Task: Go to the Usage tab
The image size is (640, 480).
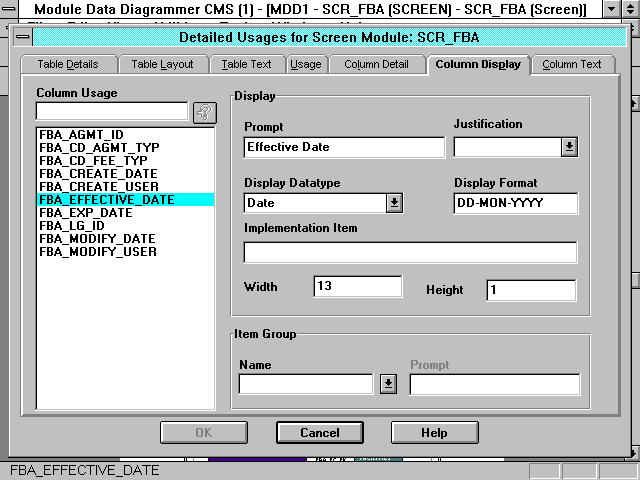Action: pyautogui.click(x=305, y=64)
